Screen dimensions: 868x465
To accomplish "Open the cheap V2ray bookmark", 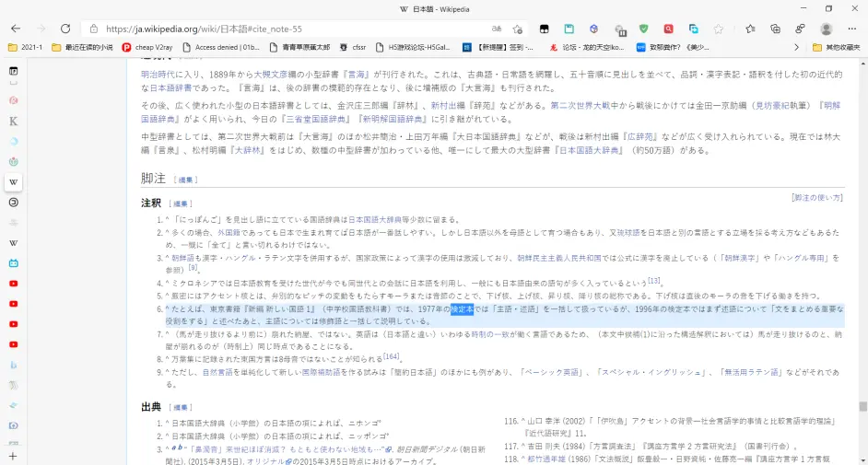I will click(x=147, y=48).
